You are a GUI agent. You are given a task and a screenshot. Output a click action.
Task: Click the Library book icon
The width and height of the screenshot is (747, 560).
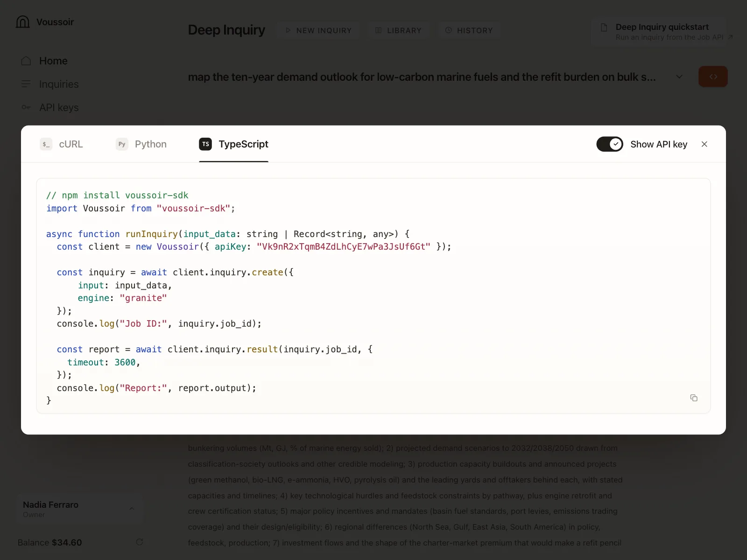[x=379, y=30]
